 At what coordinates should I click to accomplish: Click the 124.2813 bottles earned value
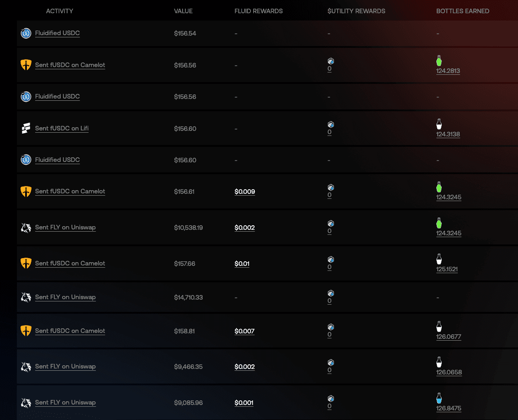point(448,71)
